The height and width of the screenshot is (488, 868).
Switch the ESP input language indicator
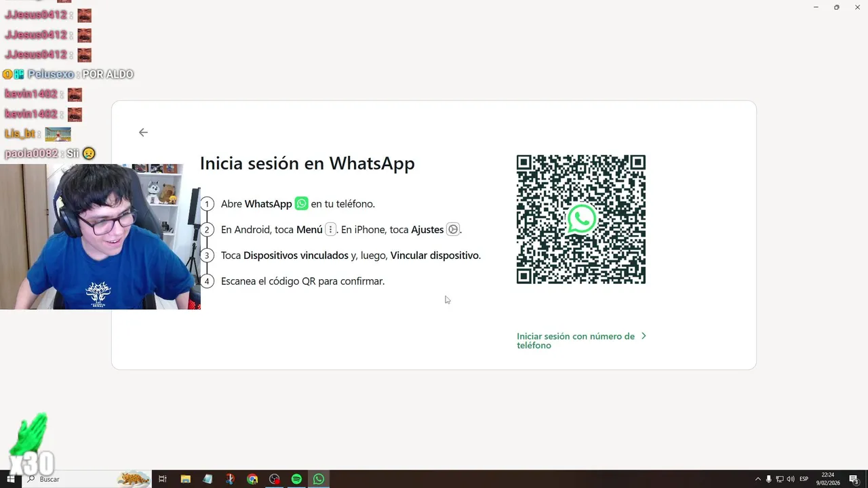pos(804,479)
